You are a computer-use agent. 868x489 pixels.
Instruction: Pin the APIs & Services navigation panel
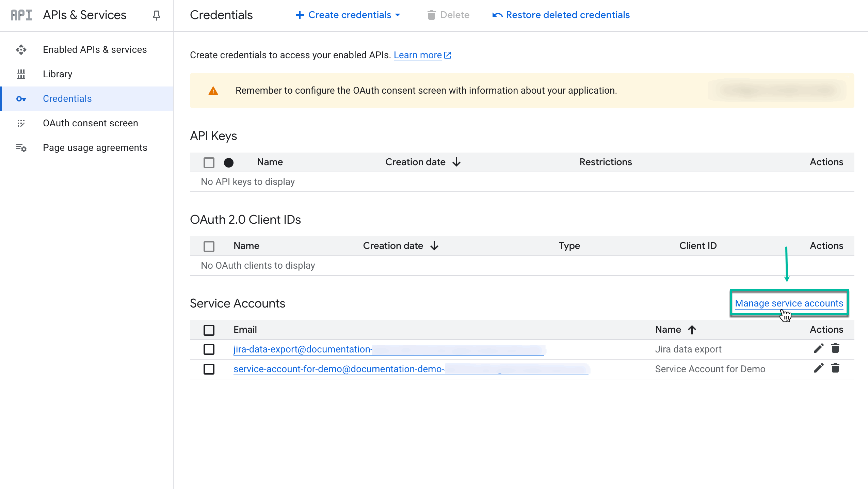pos(156,15)
